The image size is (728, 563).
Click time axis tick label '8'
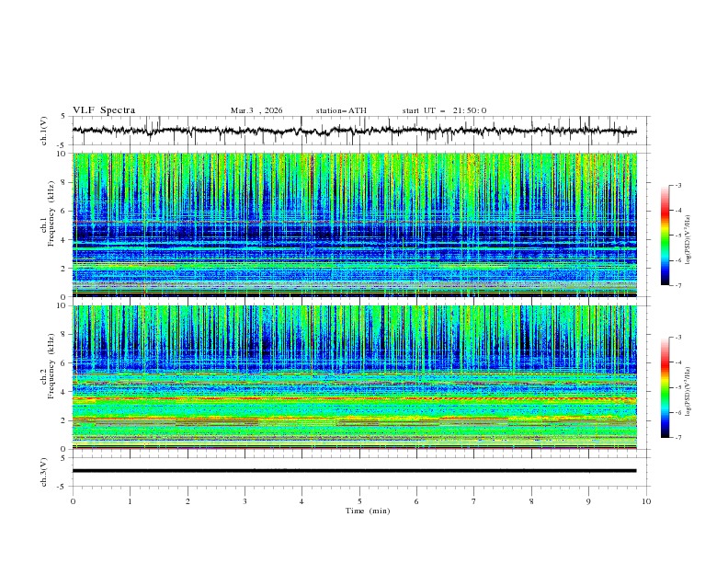531,501
